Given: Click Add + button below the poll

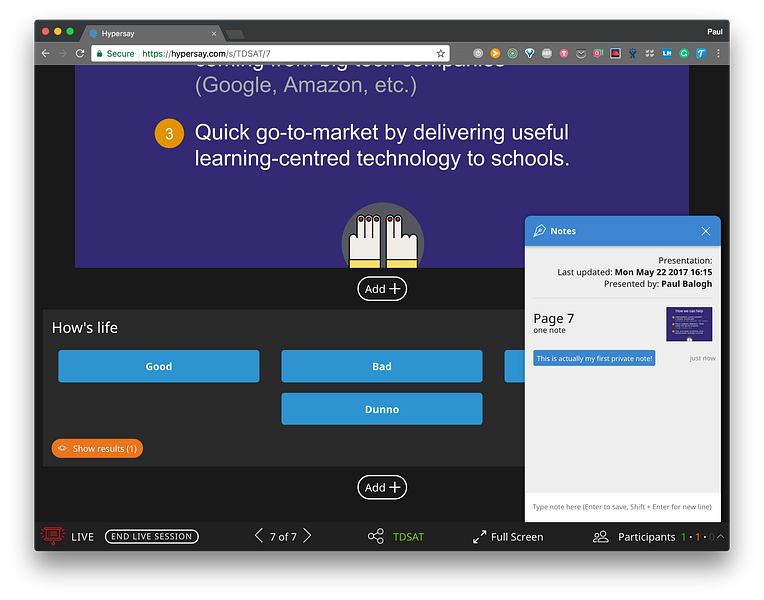Looking at the screenshot, I should pyautogui.click(x=382, y=487).
